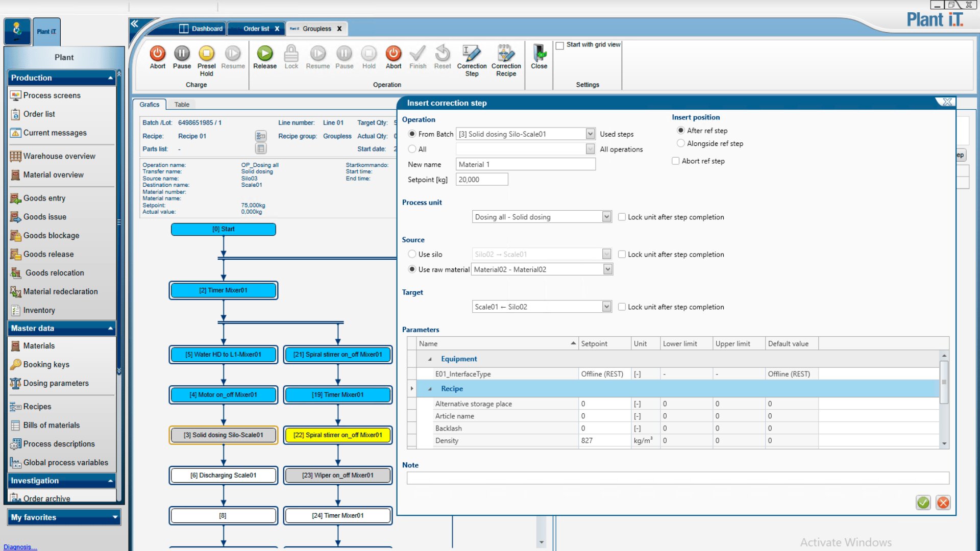Choose Use silo as the source
This screenshot has height=551, width=980.
click(x=412, y=254)
